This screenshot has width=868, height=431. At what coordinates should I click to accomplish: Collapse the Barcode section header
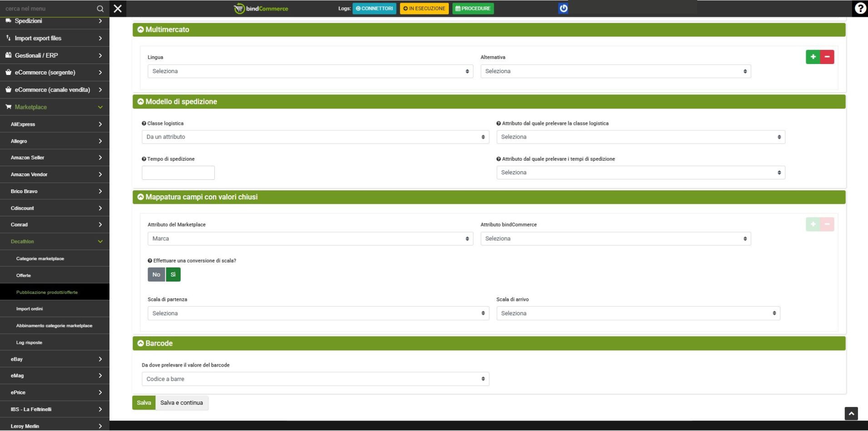click(159, 343)
